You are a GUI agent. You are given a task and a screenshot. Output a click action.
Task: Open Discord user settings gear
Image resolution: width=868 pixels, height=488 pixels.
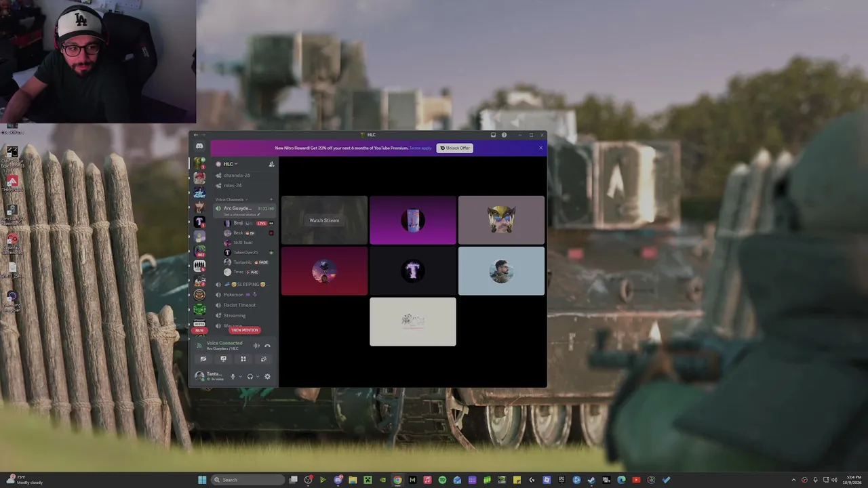[x=267, y=377]
